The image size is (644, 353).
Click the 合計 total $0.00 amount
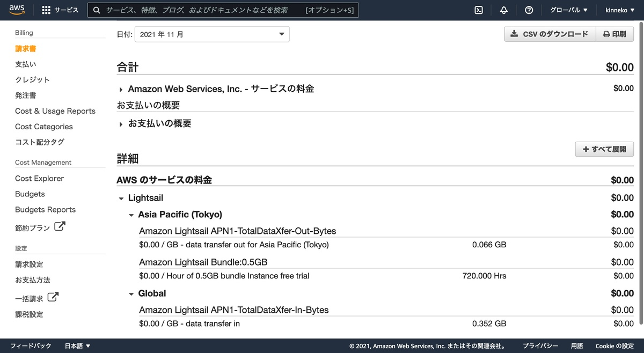(x=620, y=67)
